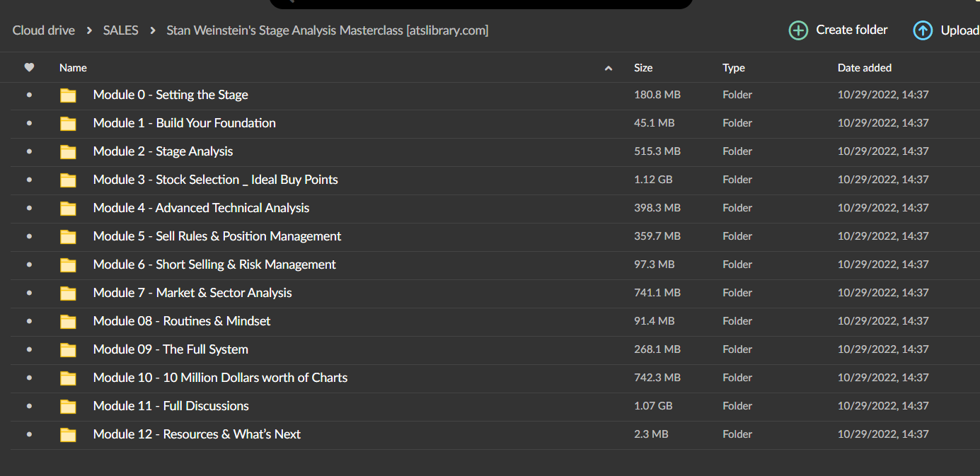Toggle favorite dot for Module 4 - Advanced Technical Analysis
This screenshot has width=980, height=476.
point(29,208)
